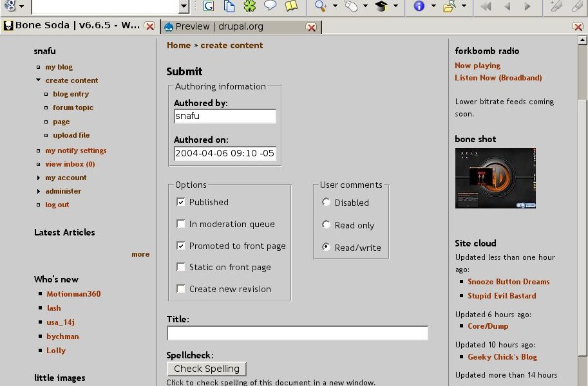Click the overlapping pages toolbar icon
588x386 pixels.
pyautogui.click(x=229, y=6)
